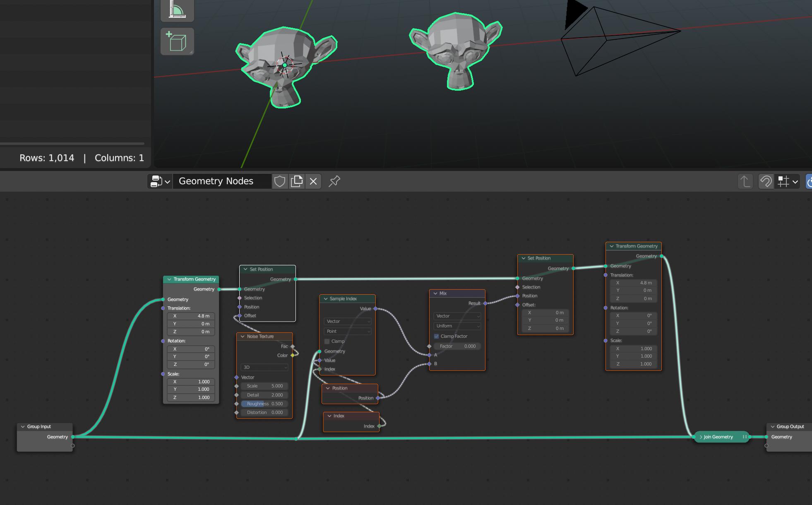Open Vector data type dropdown in Mix node
The height and width of the screenshot is (505, 812).
tap(457, 316)
